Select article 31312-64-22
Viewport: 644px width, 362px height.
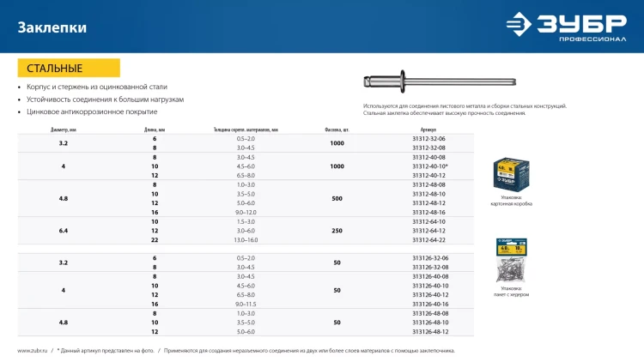click(428, 239)
